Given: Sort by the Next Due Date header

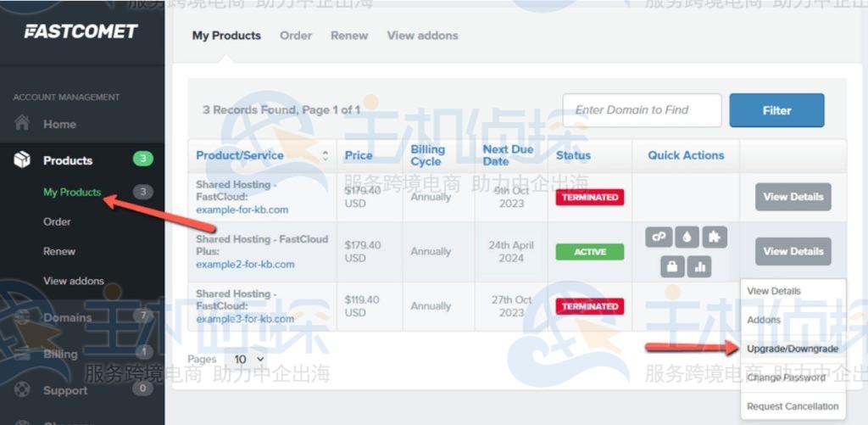Looking at the screenshot, I should point(508,156).
